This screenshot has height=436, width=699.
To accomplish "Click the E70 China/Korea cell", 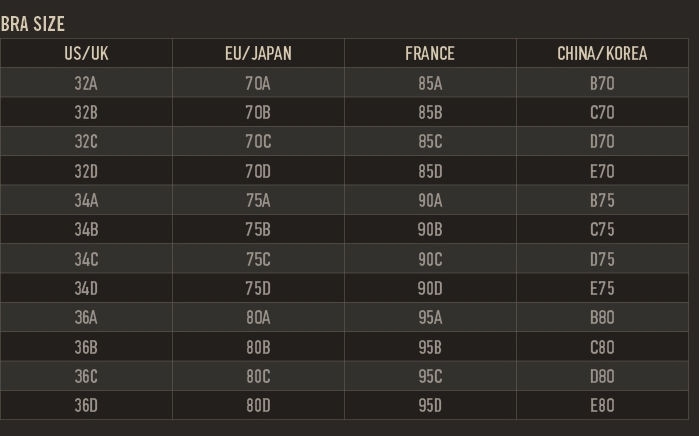I will [602, 171].
